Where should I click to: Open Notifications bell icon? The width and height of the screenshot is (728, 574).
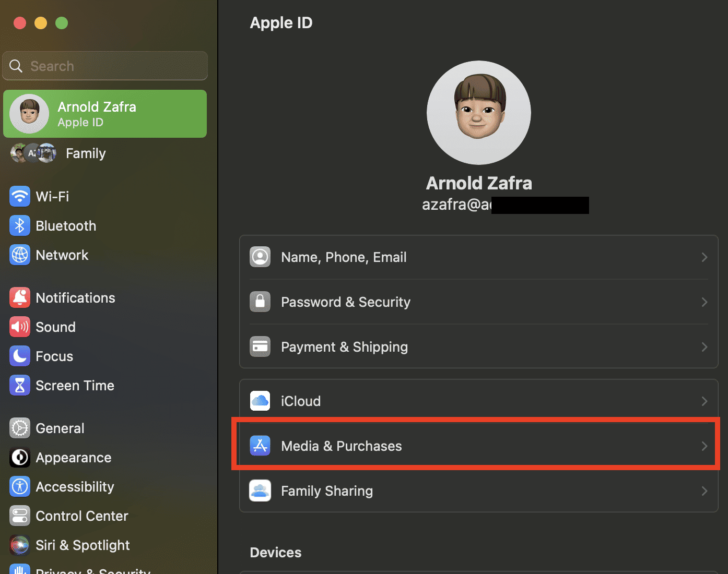20,298
